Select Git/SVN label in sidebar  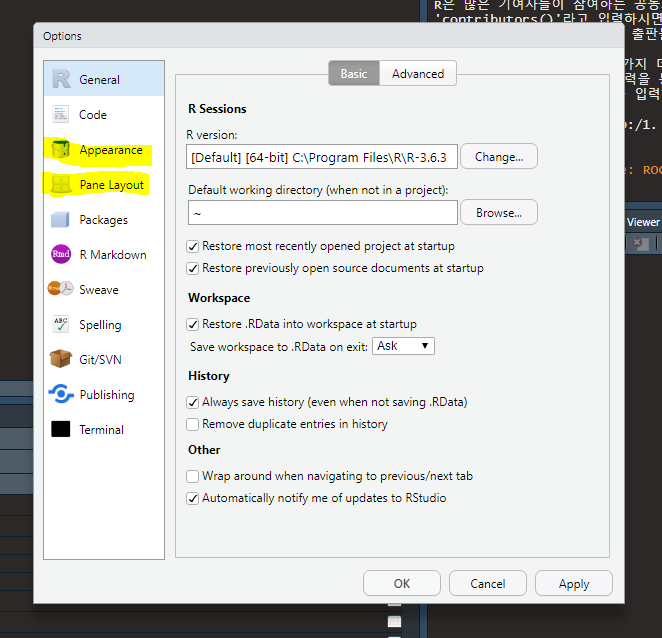100,360
